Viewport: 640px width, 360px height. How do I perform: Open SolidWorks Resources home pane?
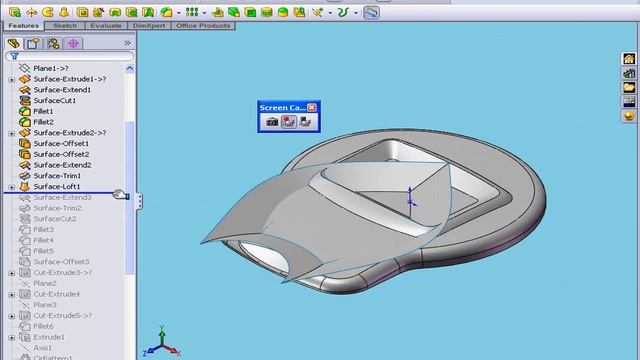(629, 59)
